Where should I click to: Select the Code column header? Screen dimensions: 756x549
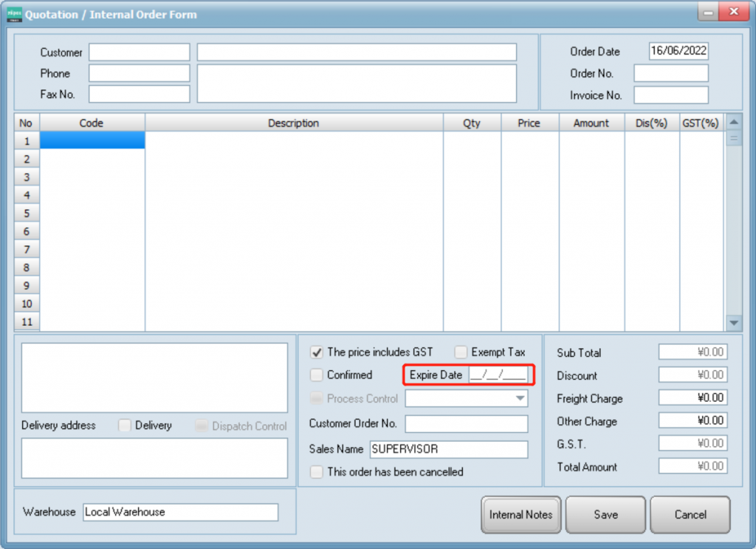(x=92, y=123)
